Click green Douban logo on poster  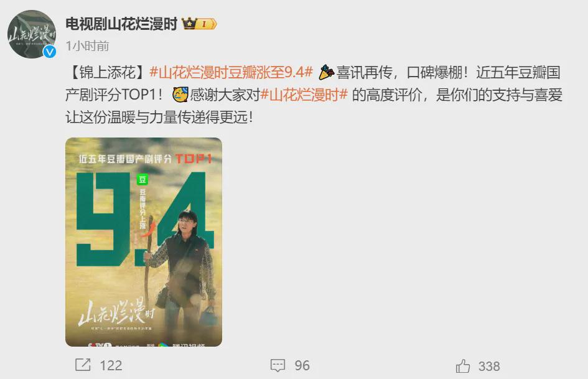142,179
